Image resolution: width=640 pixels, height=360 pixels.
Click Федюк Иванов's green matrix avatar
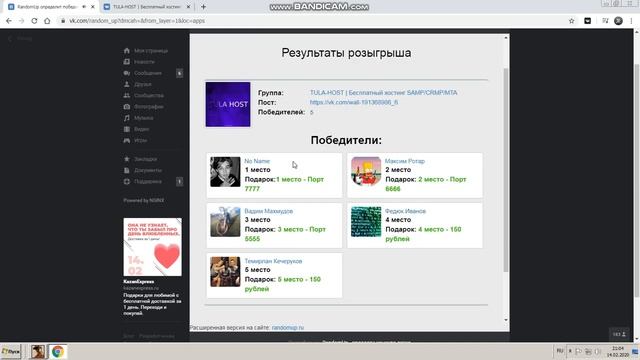pos(366,222)
